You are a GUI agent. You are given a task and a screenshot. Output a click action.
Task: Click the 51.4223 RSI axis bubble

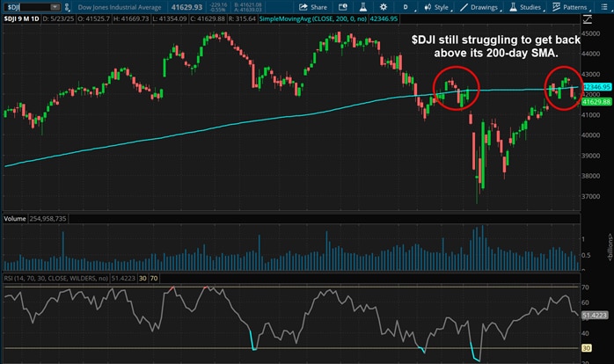coord(595,315)
